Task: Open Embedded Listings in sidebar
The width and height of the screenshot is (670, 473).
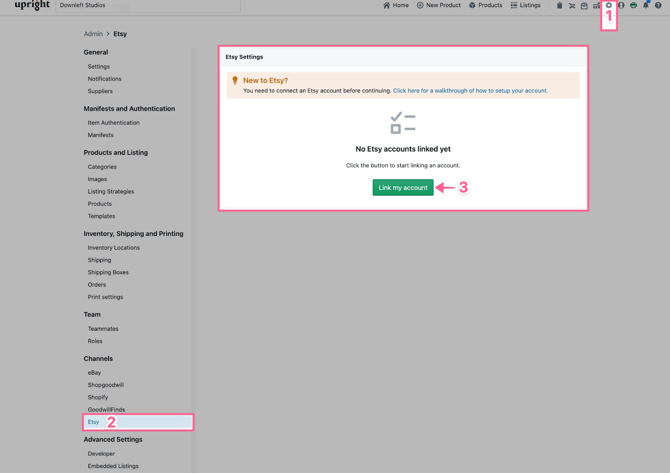Action: click(x=113, y=466)
